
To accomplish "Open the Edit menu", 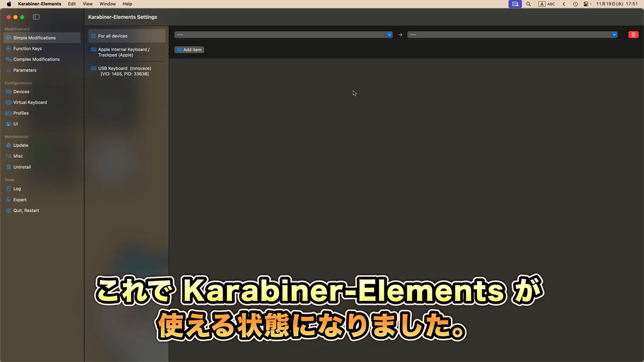I will click(x=72, y=4).
